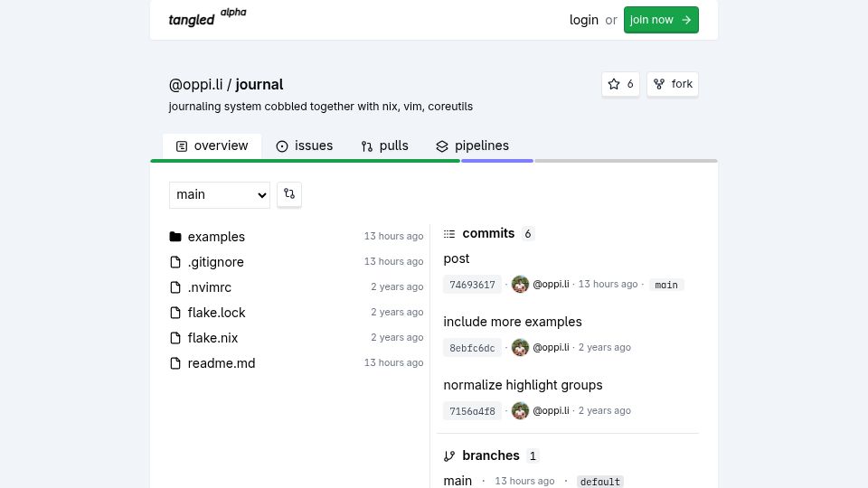Click the .gitignore file icon
The width and height of the screenshot is (868, 488).
click(175, 262)
